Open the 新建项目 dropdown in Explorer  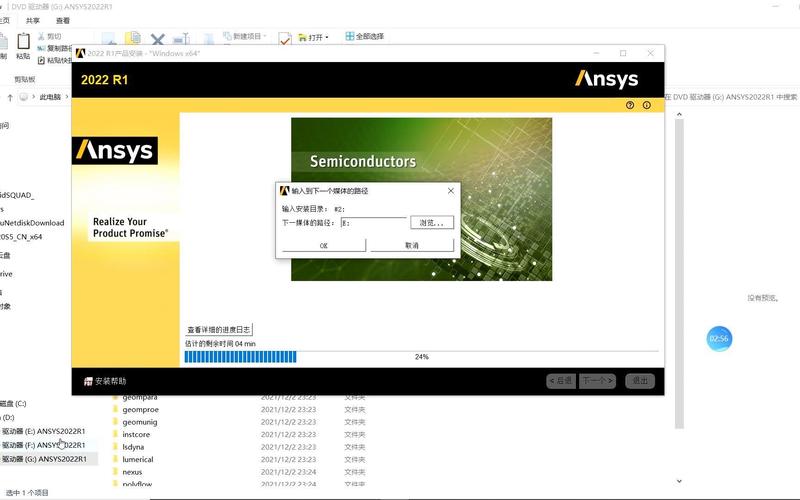tap(245, 36)
